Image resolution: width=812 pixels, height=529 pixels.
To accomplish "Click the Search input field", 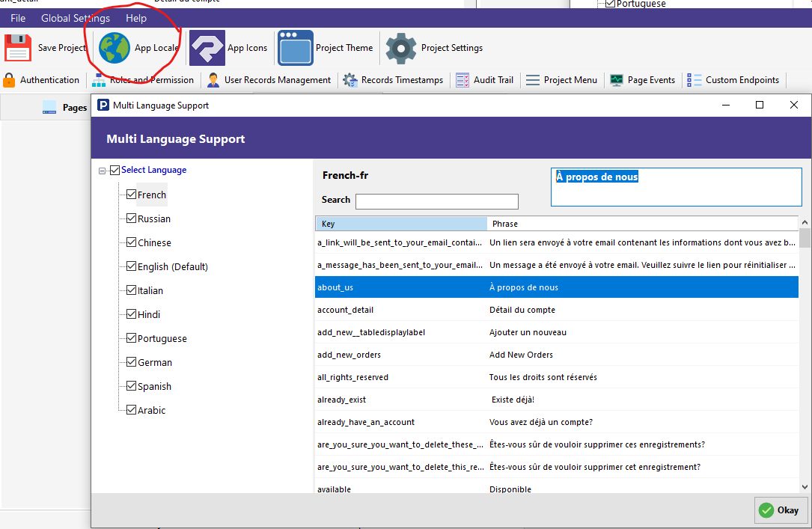I will [436, 201].
